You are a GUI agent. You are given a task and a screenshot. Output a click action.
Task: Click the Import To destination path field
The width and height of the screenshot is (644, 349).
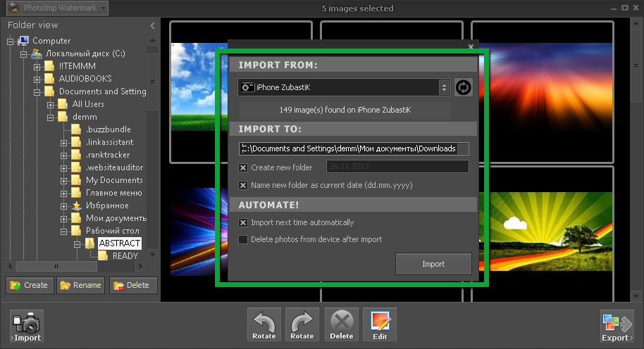pyautogui.click(x=354, y=149)
